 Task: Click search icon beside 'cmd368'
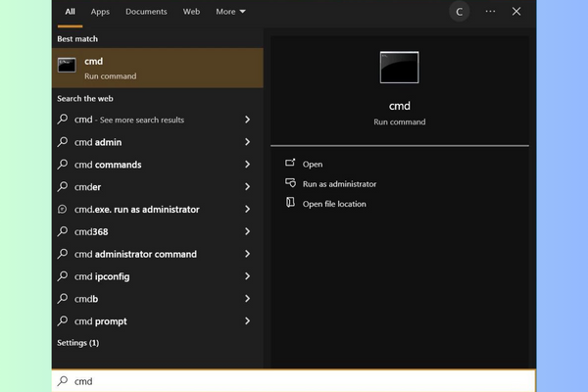coord(63,231)
